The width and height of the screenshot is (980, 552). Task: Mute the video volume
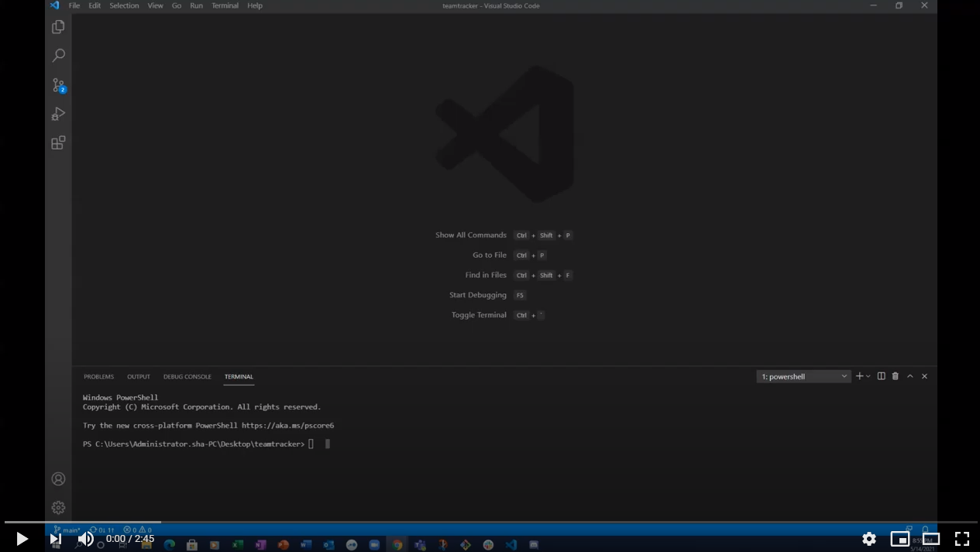pyautogui.click(x=86, y=539)
